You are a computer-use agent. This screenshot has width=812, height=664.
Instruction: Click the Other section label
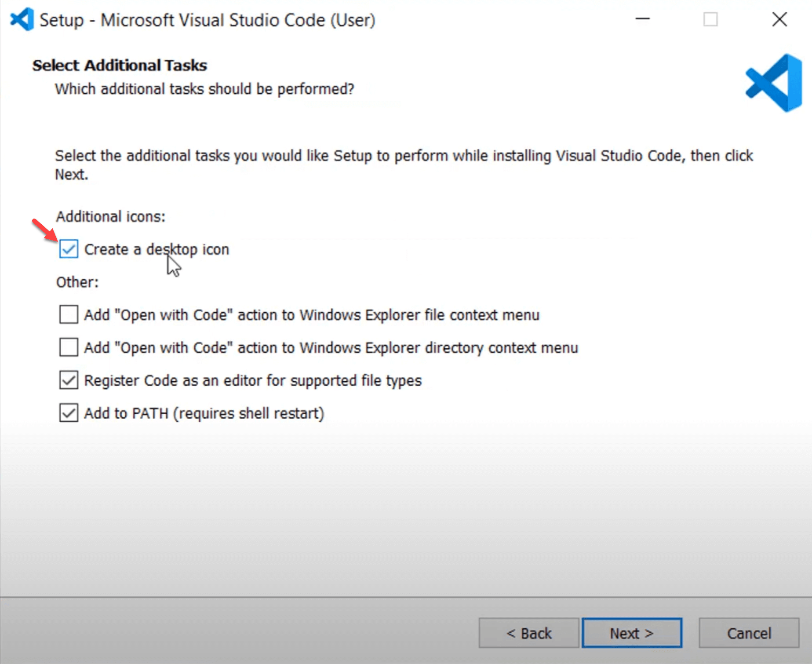pos(77,282)
